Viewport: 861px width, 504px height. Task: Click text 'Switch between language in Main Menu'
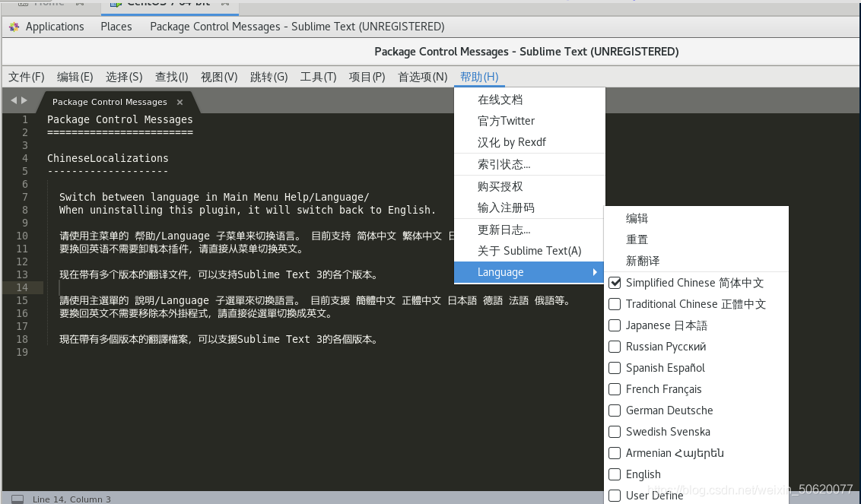pyautogui.click(x=169, y=197)
